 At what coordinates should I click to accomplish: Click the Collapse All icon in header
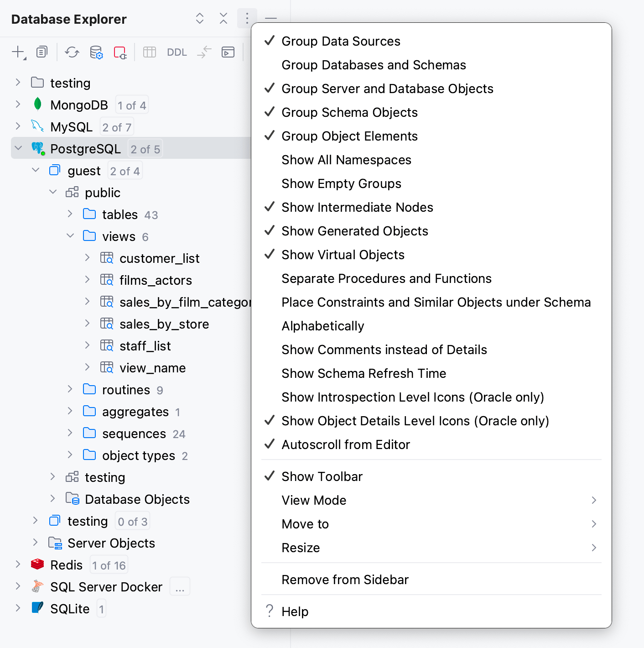pyautogui.click(x=223, y=18)
